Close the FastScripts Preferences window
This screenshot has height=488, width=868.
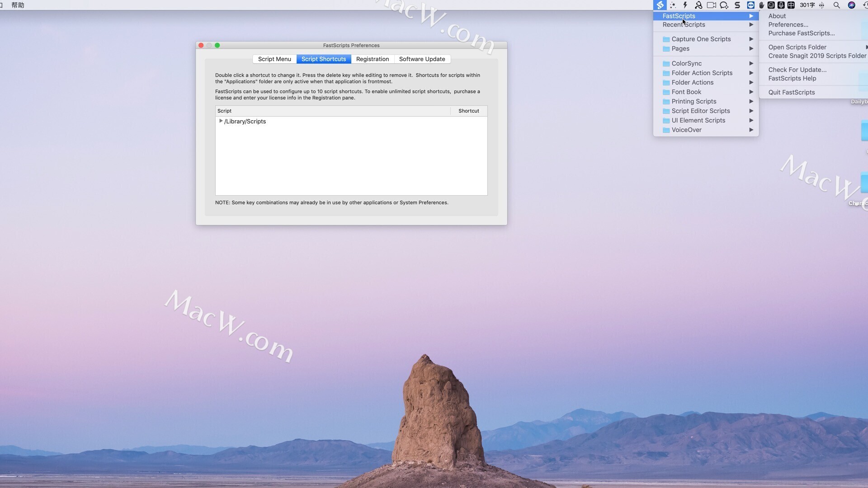pos(201,45)
